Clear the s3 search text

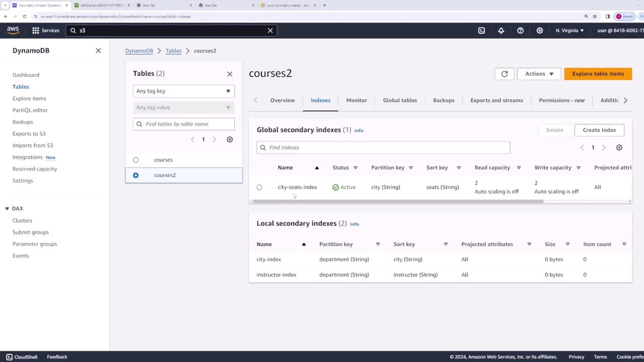pos(270,31)
